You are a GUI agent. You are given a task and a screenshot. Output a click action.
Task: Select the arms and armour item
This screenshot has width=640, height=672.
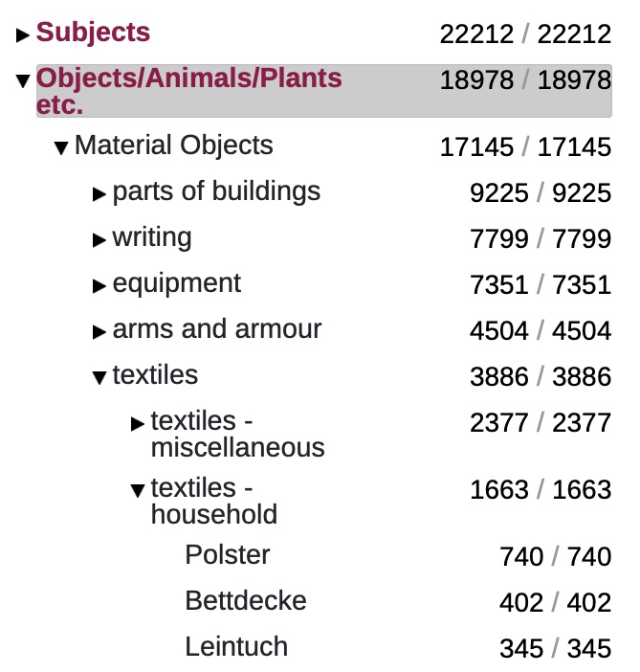217,329
